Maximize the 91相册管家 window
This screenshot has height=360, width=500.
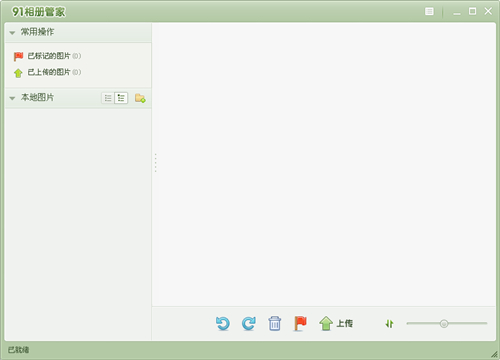[472, 11]
